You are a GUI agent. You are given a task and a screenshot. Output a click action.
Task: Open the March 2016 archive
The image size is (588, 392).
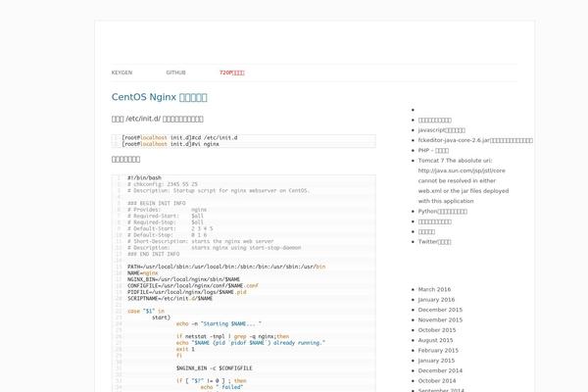click(434, 289)
